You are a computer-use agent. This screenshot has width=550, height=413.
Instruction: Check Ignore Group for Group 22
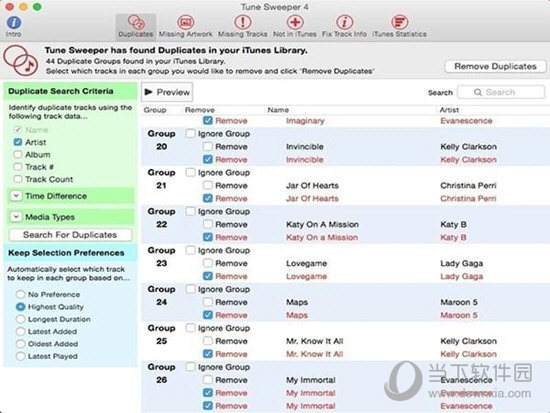[x=190, y=211]
